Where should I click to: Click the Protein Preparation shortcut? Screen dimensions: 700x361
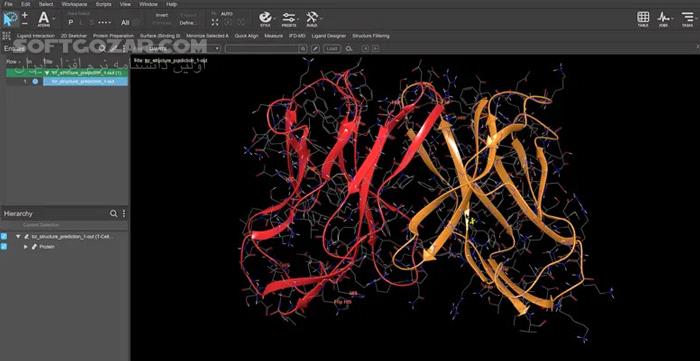point(113,36)
